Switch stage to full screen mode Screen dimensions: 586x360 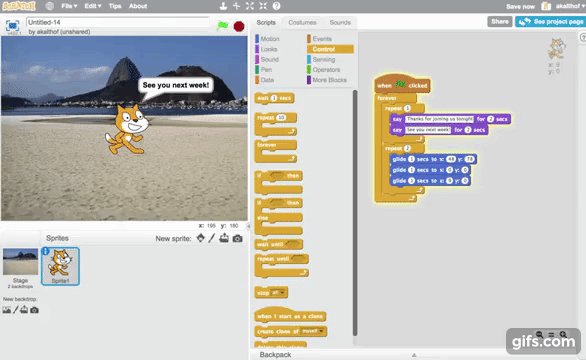(x=13, y=25)
